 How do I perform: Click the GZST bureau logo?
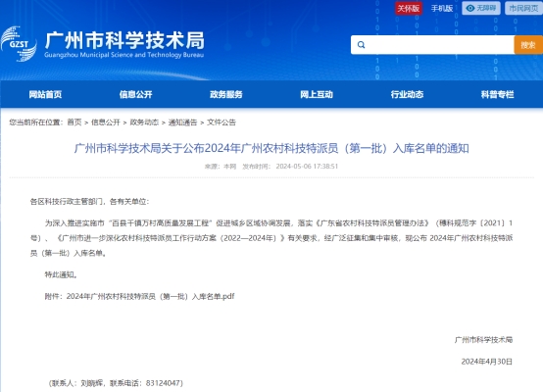(19, 44)
